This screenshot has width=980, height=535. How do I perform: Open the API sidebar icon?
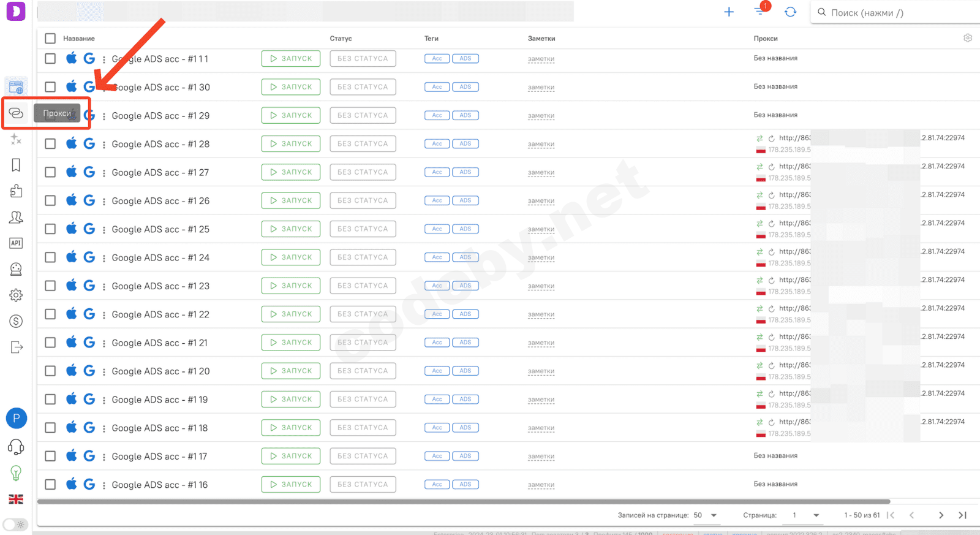point(16,243)
